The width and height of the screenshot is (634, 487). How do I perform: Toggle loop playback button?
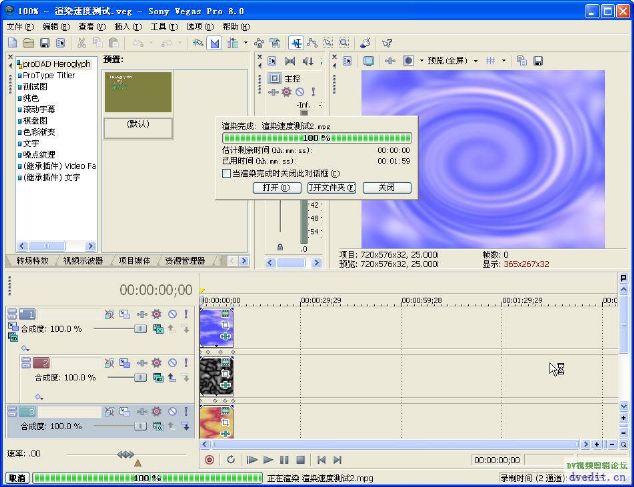[x=230, y=460]
